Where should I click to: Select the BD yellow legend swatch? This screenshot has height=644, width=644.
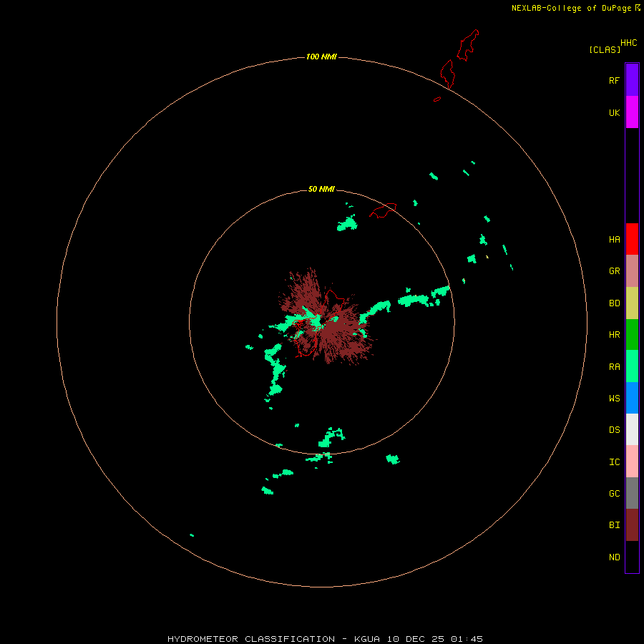click(632, 303)
